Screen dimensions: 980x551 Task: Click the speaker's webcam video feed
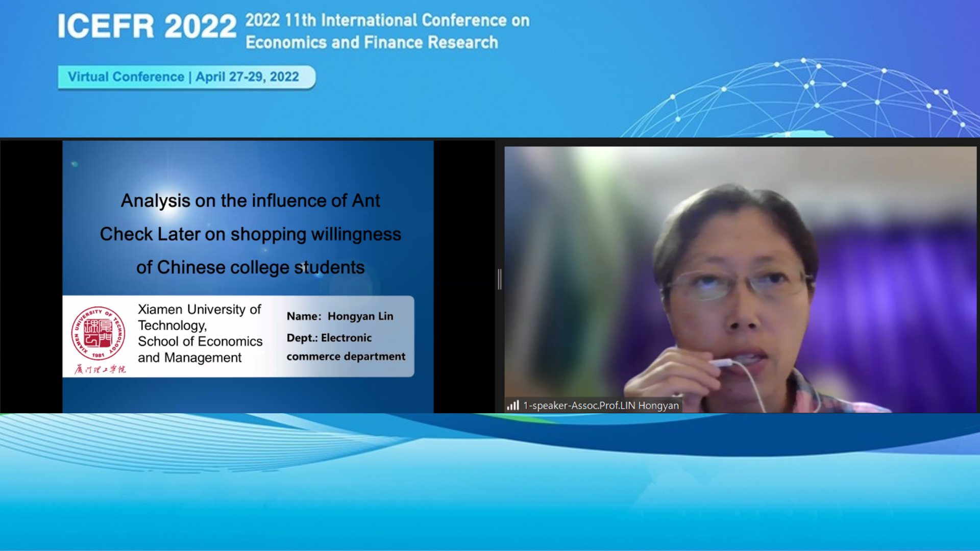click(740, 280)
